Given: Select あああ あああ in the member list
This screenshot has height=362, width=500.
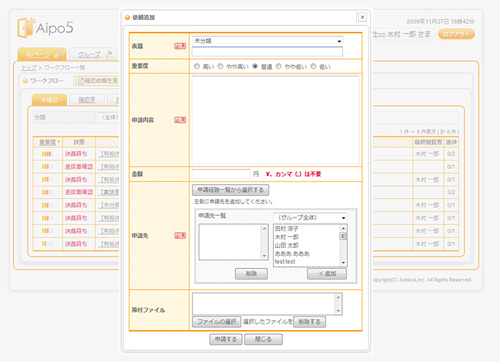Looking at the screenshot, I should point(292,254).
